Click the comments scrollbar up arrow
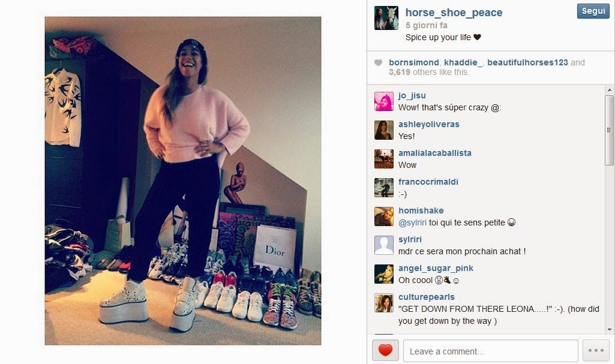Viewport: 615px width, 364px height. click(609, 90)
